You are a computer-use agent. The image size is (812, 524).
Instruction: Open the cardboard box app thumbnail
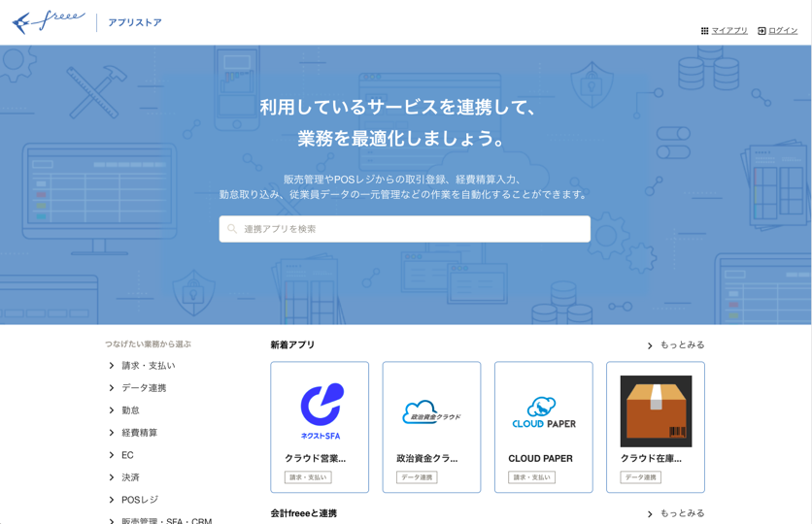657,411
